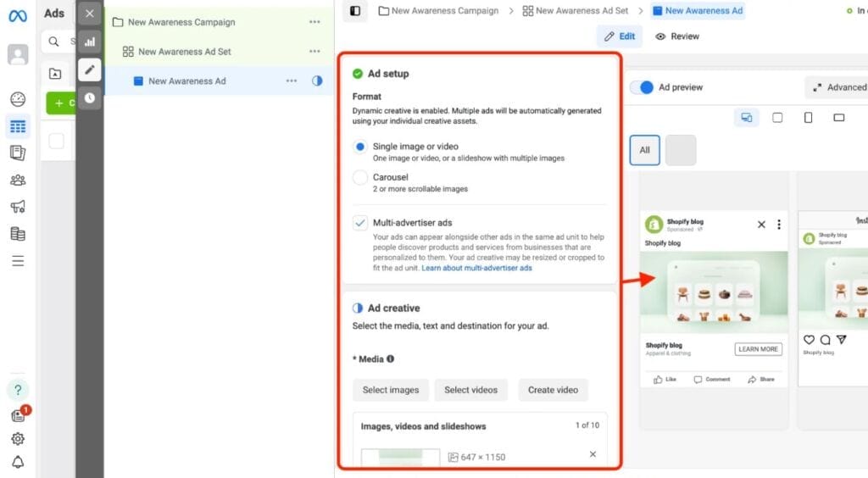Select the mobile portrait preview icon
This screenshot has width=868, height=478.
[x=808, y=117]
